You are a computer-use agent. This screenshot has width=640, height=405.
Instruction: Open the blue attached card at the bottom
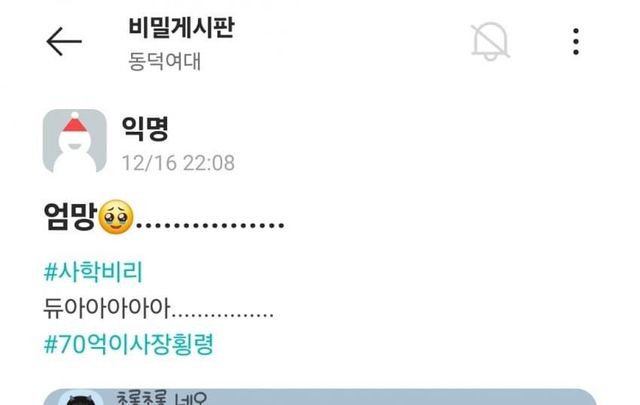(x=320, y=397)
